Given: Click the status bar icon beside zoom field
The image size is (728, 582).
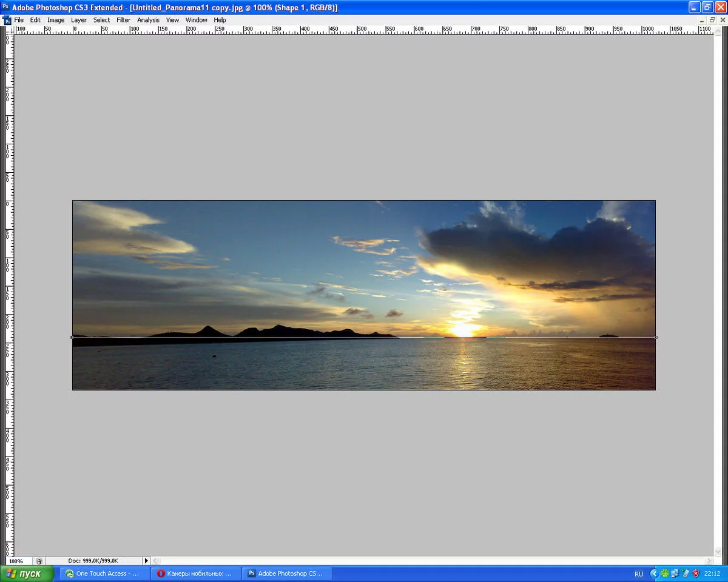Looking at the screenshot, I should tap(39, 561).
